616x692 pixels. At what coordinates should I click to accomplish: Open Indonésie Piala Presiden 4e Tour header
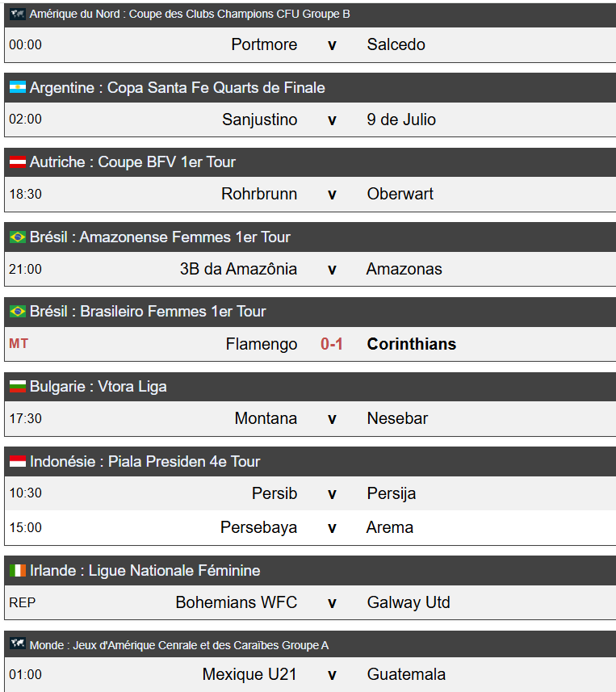145,461
